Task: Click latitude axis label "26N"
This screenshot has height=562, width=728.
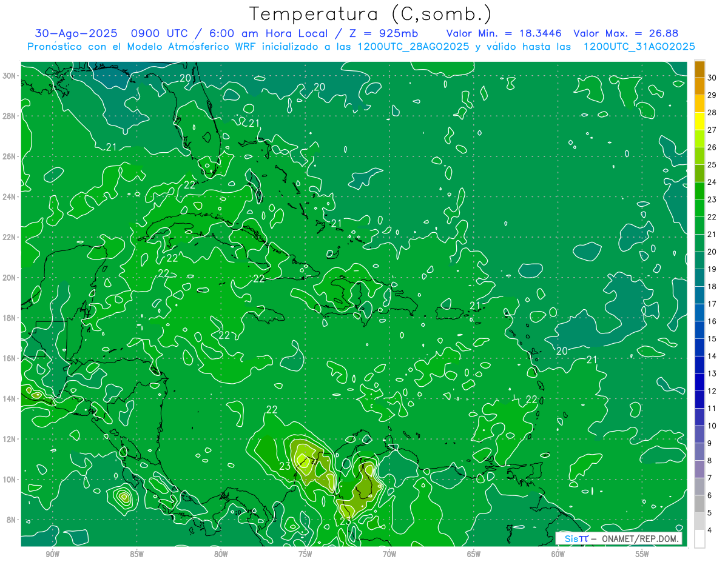Action: (10, 156)
